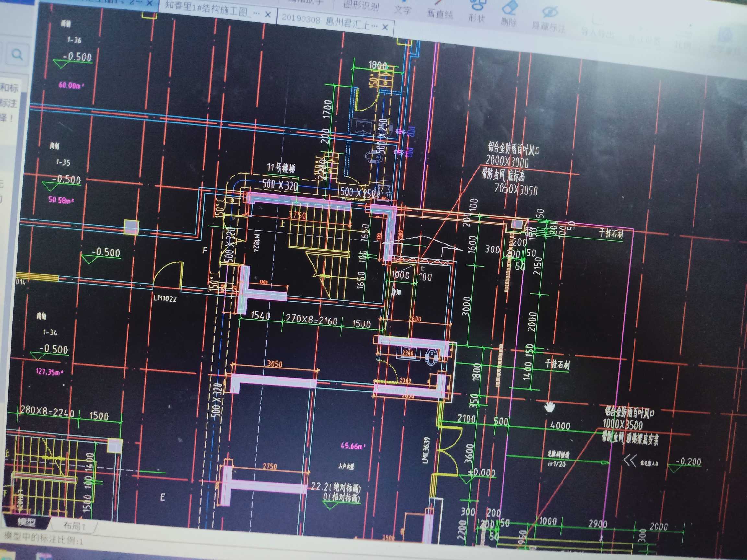This screenshot has width=747, height=560.
Task: Click the 60.00m² area label
Action: [71, 85]
